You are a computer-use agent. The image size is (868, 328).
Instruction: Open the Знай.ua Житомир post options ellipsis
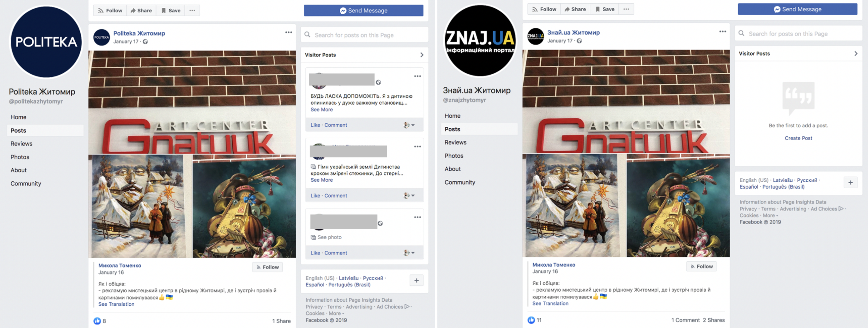click(723, 31)
